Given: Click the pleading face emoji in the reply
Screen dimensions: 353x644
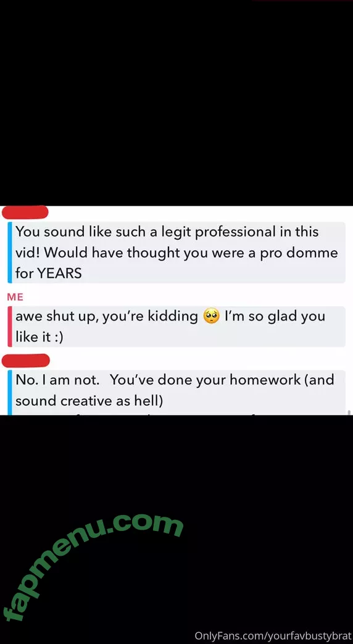Looking at the screenshot, I should pyautogui.click(x=211, y=317).
